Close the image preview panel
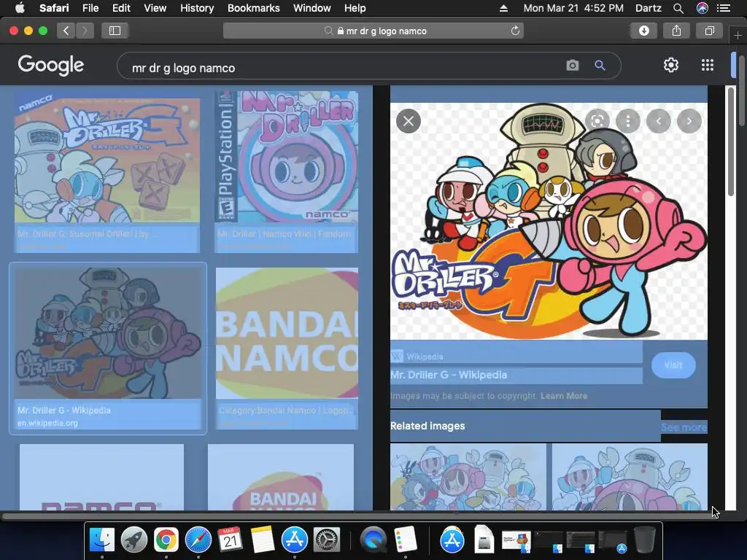Viewport: 747px width, 560px height. point(409,121)
